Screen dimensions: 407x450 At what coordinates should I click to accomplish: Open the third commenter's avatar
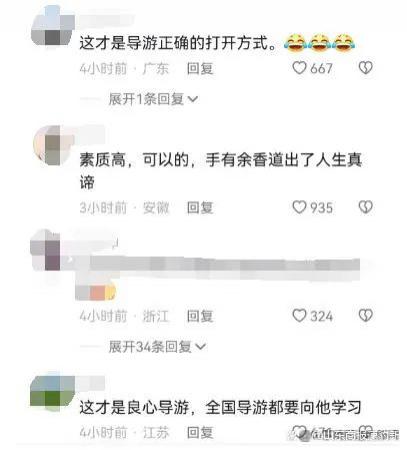[47, 250]
